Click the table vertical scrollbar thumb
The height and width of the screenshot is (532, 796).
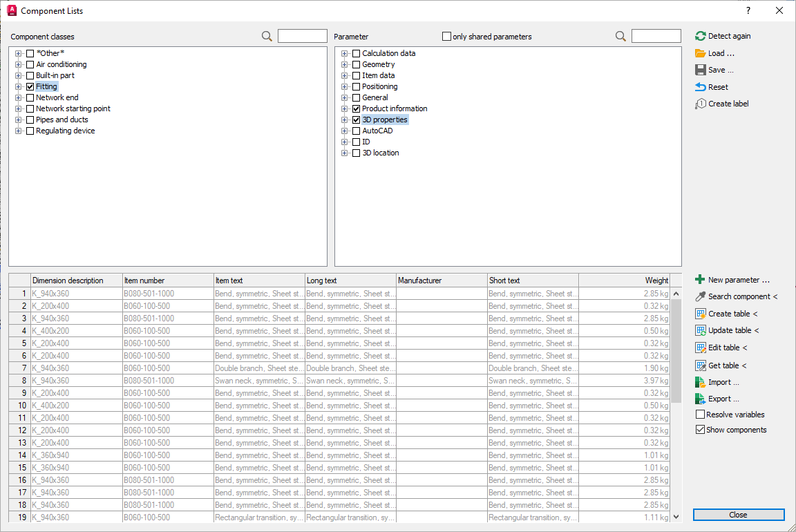click(676, 351)
